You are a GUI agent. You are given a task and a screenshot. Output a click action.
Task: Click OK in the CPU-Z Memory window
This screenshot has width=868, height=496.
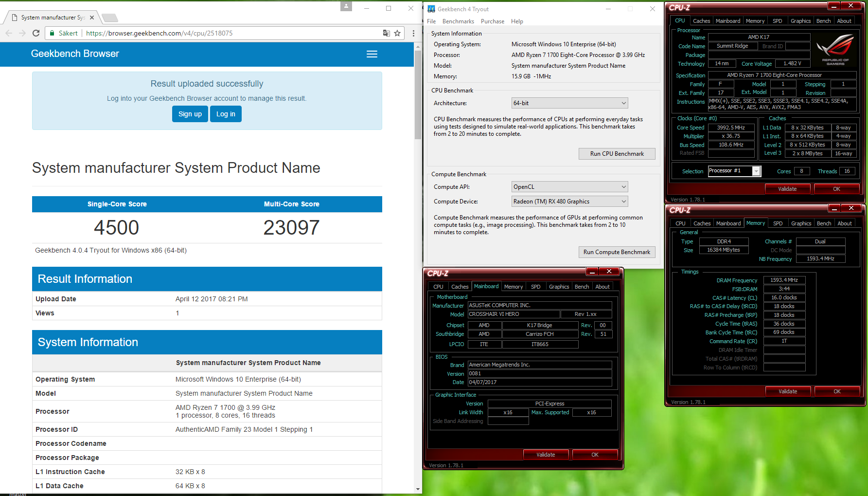(837, 391)
